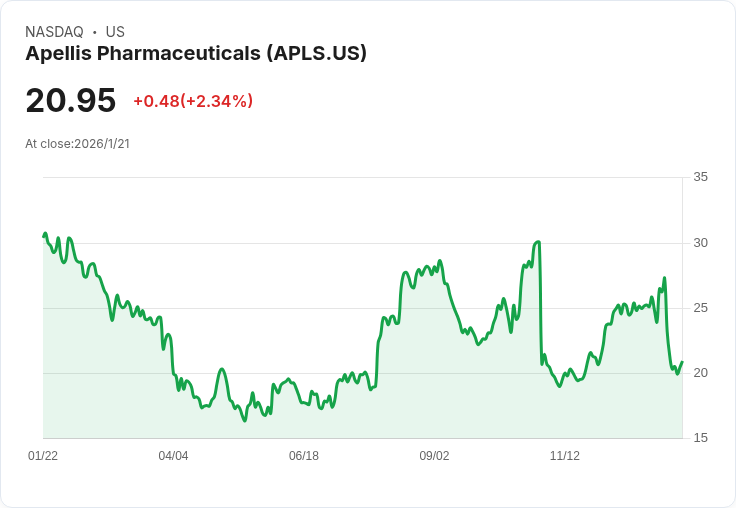Click the Apellis Pharmaceuticals (APLS.US) title
Image resolution: width=736 pixels, height=508 pixels.
coord(196,53)
